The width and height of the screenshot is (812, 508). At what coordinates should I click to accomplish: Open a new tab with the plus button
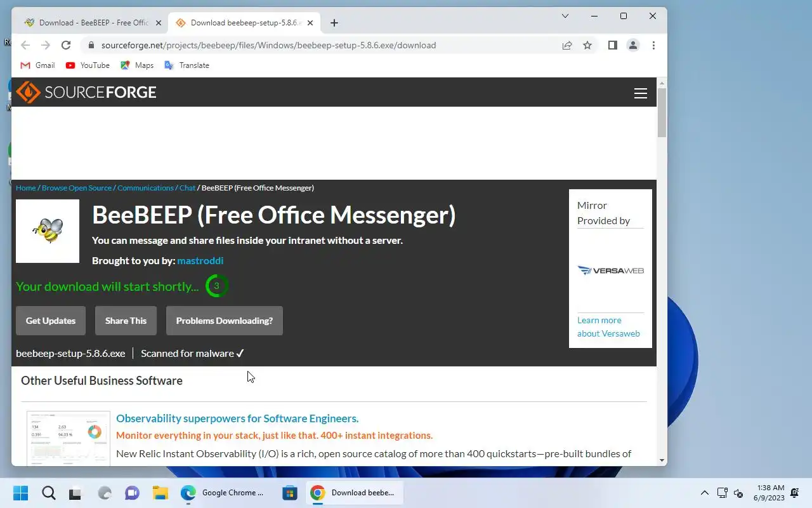tap(334, 23)
